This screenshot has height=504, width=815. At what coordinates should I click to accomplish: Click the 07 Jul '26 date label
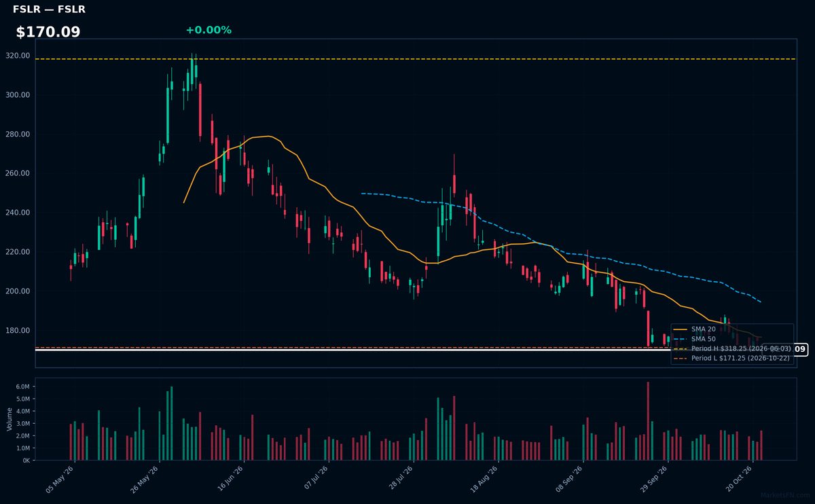tap(315, 478)
